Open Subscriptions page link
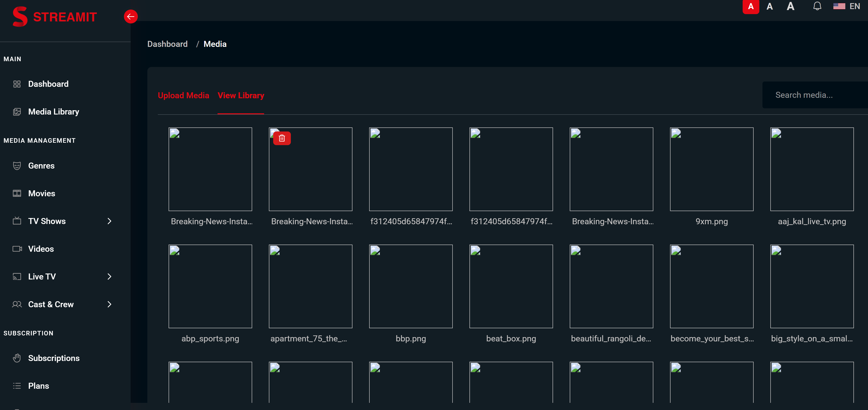Screen dimensions: 868x410 tap(54, 358)
